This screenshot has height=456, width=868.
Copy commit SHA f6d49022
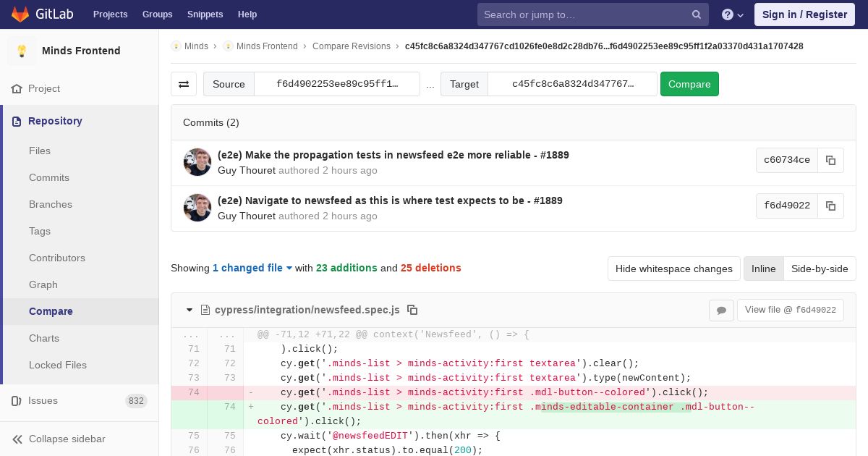(830, 206)
